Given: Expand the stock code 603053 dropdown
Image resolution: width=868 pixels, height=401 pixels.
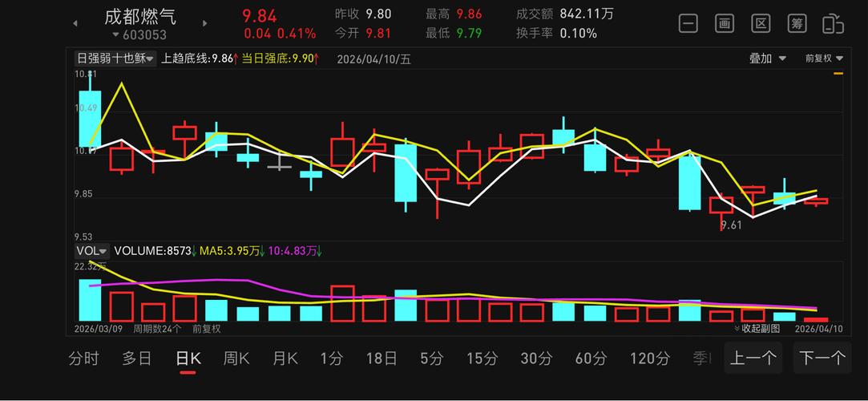Looking at the screenshot, I should (x=139, y=35).
